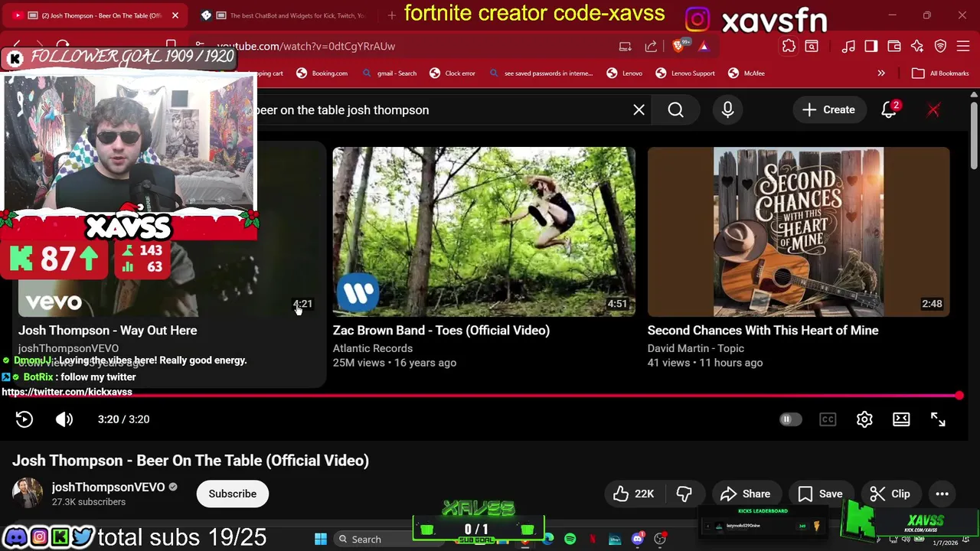Expand hidden bookmarks chevron
Viewport: 980px width, 551px height.
881,73
